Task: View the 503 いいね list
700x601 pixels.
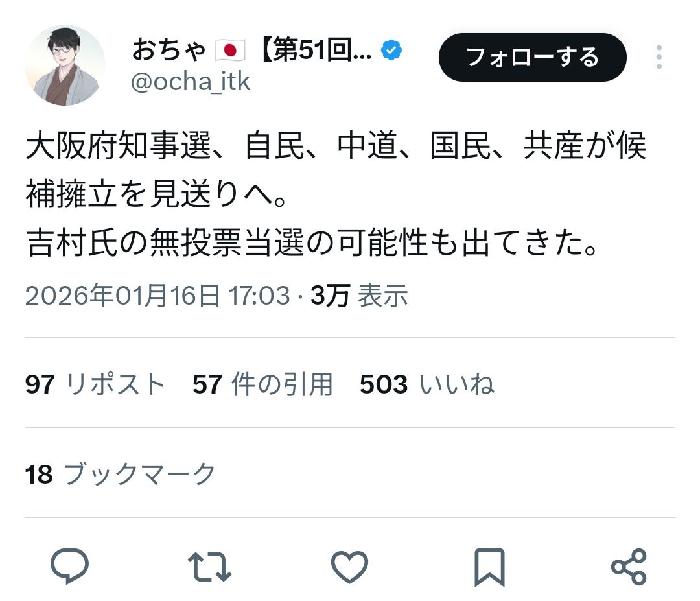Action: click(x=427, y=384)
